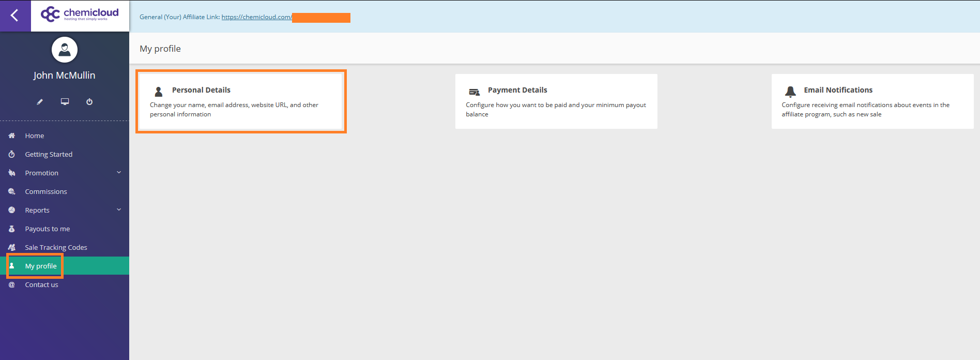Screen dimensions: 980x360
Task: Click the ChemiCloud logo
Action: tap(80, 14)
